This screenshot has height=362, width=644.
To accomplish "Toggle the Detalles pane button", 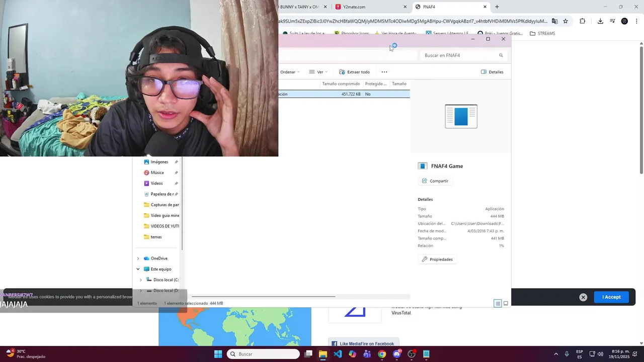I will click(492, 72).
